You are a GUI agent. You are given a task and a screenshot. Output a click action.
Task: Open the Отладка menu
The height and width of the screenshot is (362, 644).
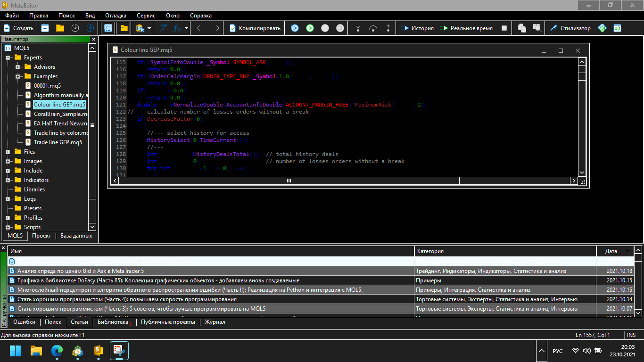pos(116,16)
